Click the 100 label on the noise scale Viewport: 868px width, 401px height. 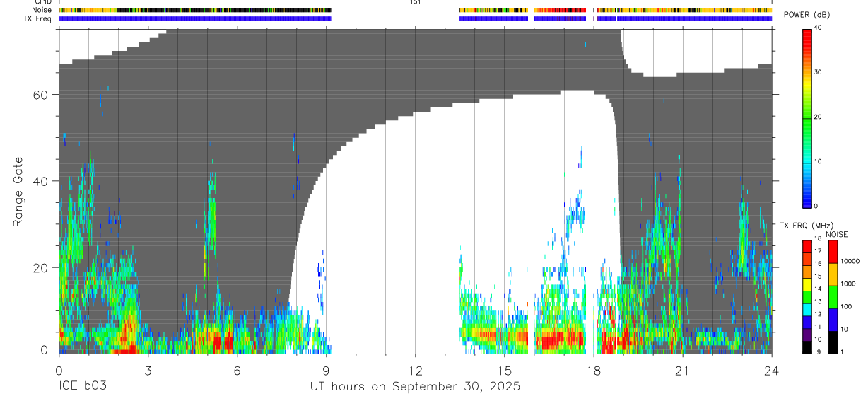click(847, 306)
